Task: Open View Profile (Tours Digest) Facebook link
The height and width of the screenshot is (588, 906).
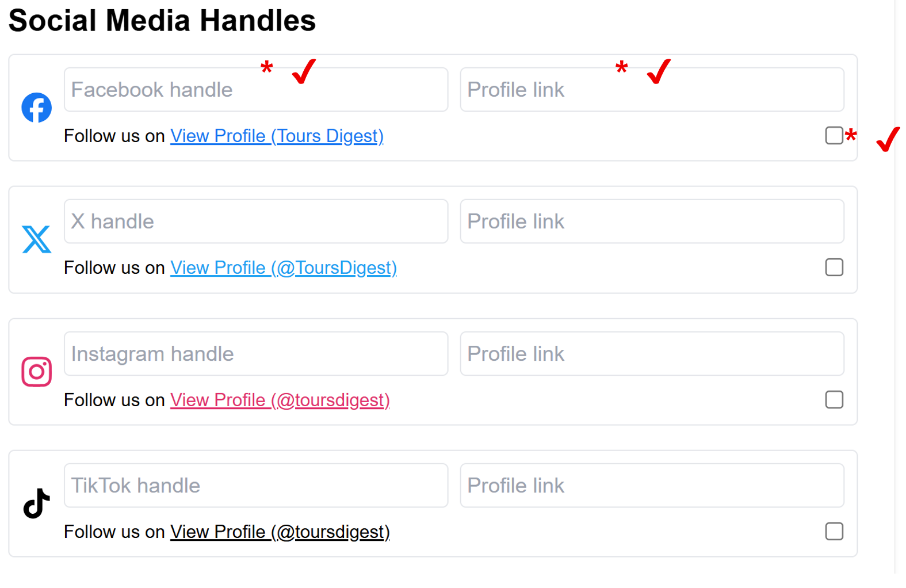Action: [x=277, y=136]
